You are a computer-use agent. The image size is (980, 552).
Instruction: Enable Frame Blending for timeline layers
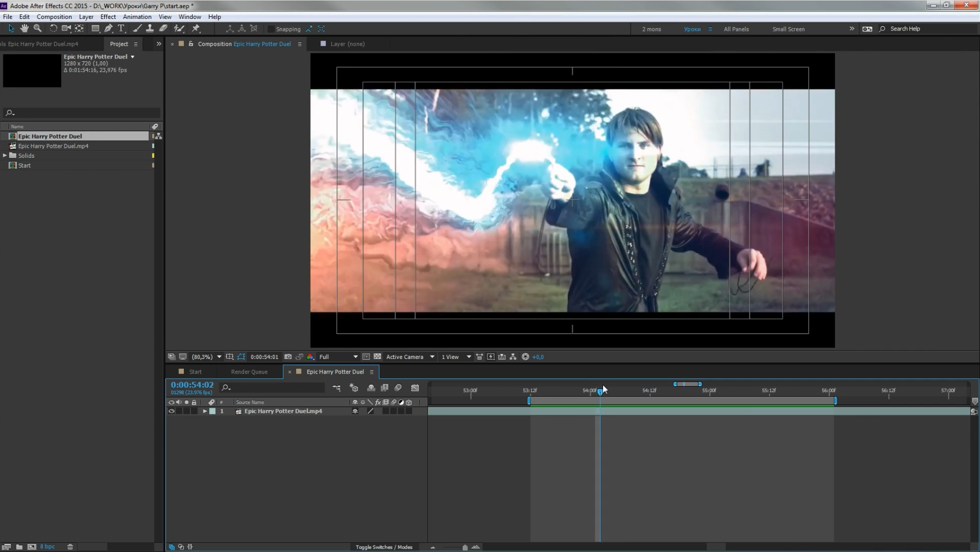(x=385, y=388)
